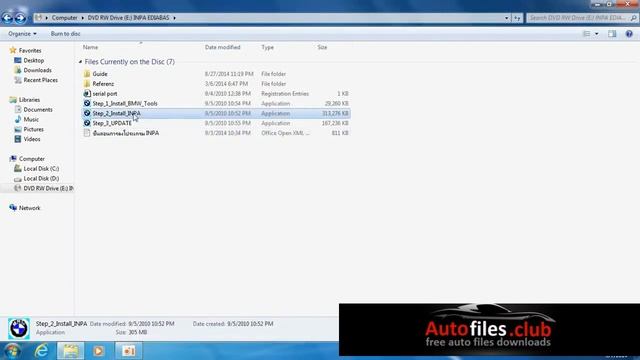
Task: Select Computer in the address breadcrumb
Action: (x=64, y=18)
